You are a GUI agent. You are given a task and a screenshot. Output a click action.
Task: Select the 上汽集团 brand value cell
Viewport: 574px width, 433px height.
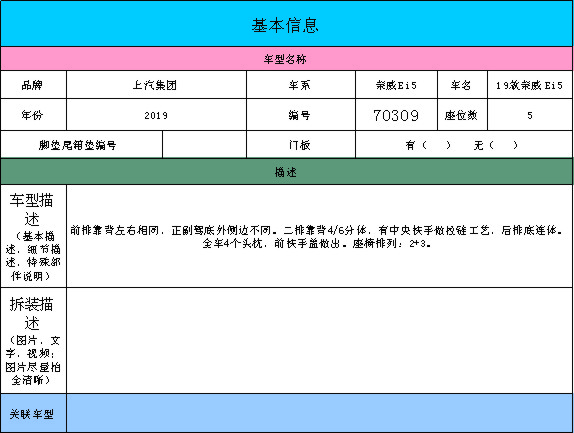pyautogui.click(x=156, y=85)
